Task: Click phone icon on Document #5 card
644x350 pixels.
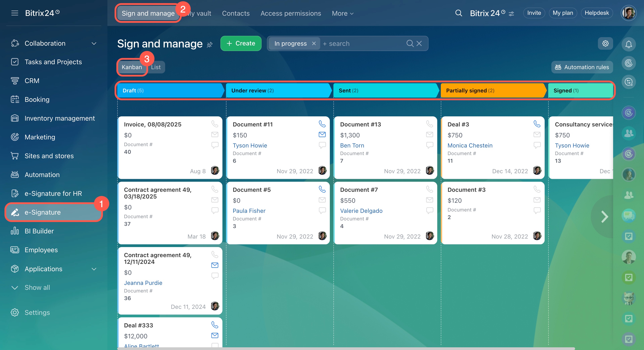Action: pyautogui.click(x=322, y=189)
